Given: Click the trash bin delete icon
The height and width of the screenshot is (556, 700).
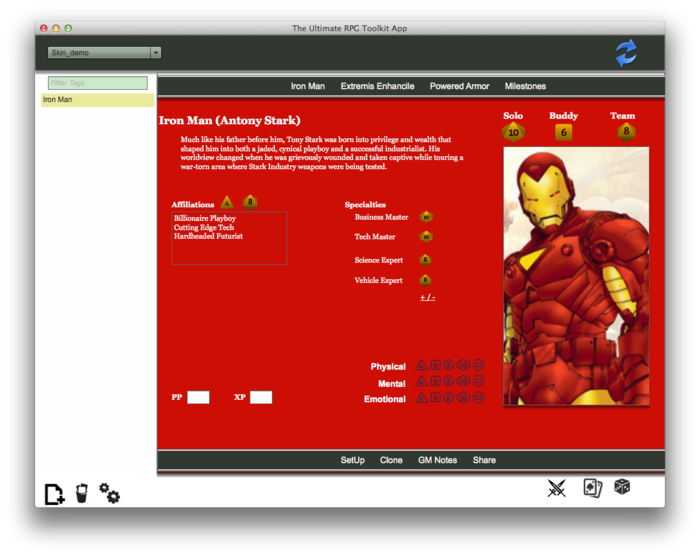Looking at the screenshot, I should click(82, 493).
